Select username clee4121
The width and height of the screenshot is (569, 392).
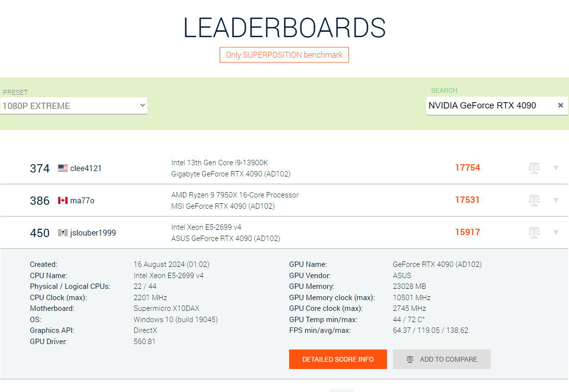pyautogui.click(x=86, y=168)
